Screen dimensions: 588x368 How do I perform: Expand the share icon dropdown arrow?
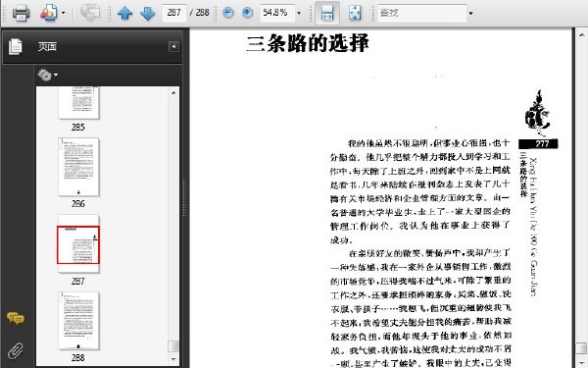[x=63, y=13]
